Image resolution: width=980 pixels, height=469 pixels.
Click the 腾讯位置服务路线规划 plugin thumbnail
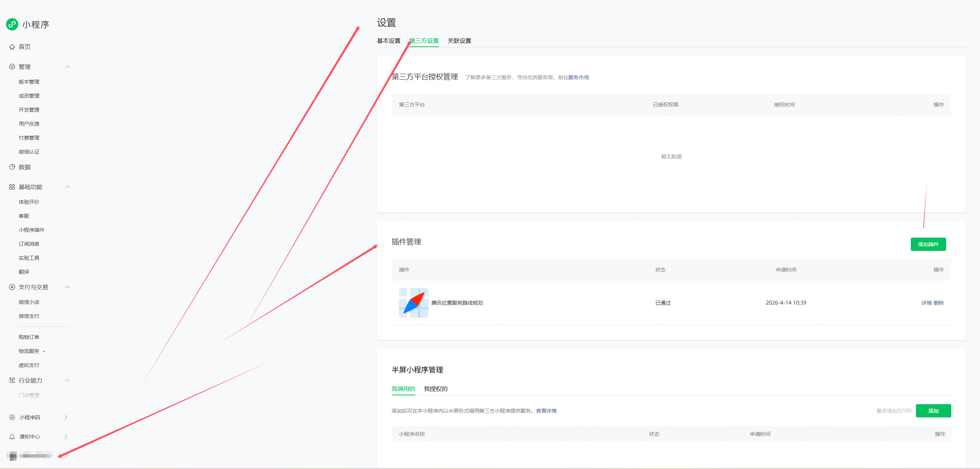[x=413, y=302]
